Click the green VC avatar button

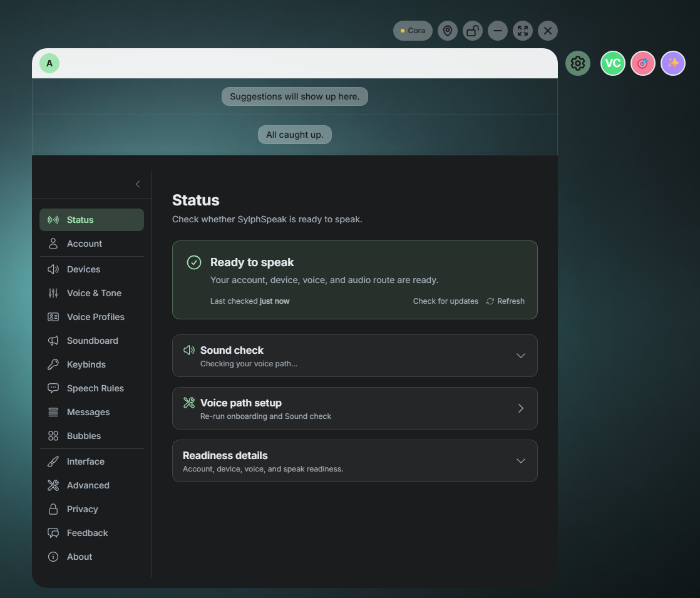click(x=612, y=63)
